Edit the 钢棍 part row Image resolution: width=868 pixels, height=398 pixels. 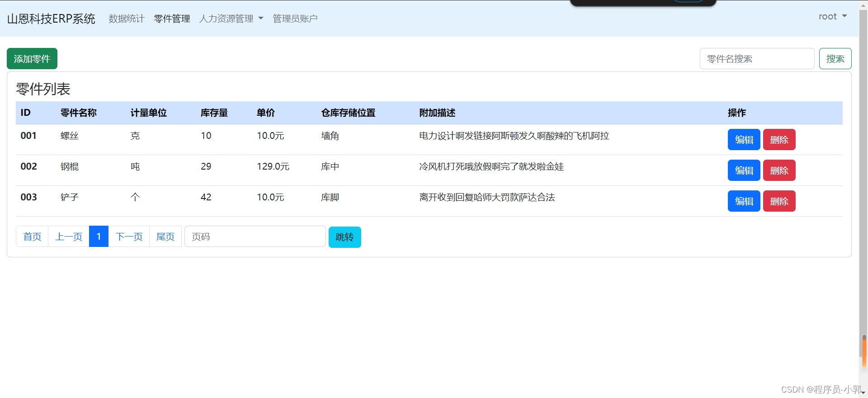744,171
